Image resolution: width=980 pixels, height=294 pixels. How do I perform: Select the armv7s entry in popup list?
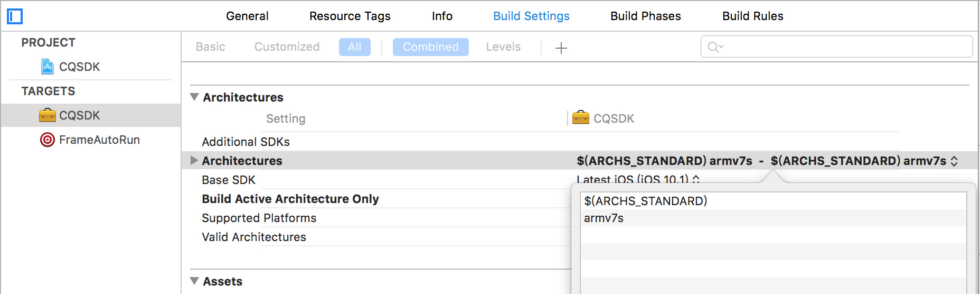[774, 218]
